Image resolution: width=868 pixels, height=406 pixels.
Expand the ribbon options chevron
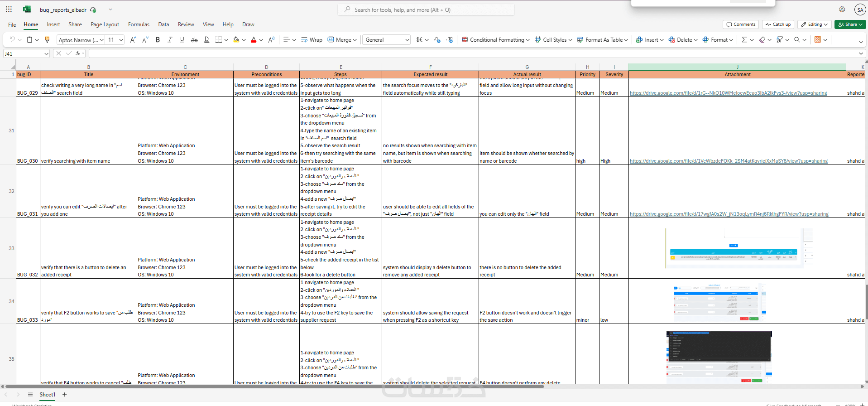click(x=861, y=42)
